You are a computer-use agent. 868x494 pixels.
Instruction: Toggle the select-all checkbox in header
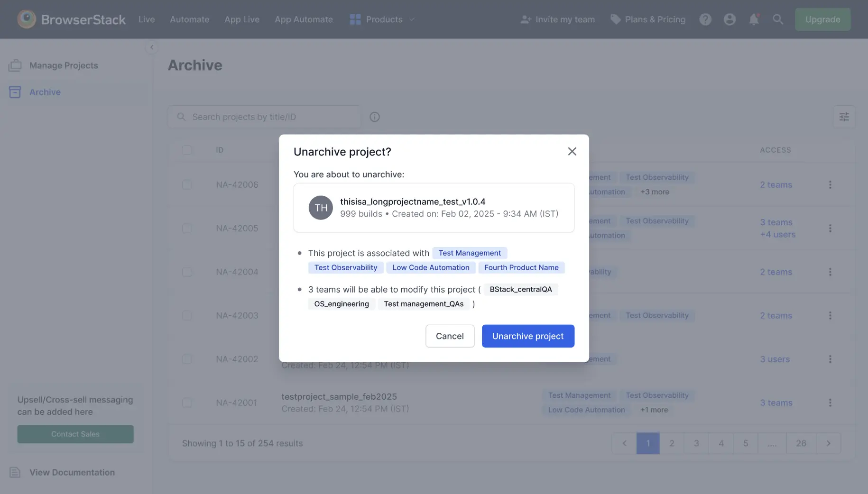point(187,150)
